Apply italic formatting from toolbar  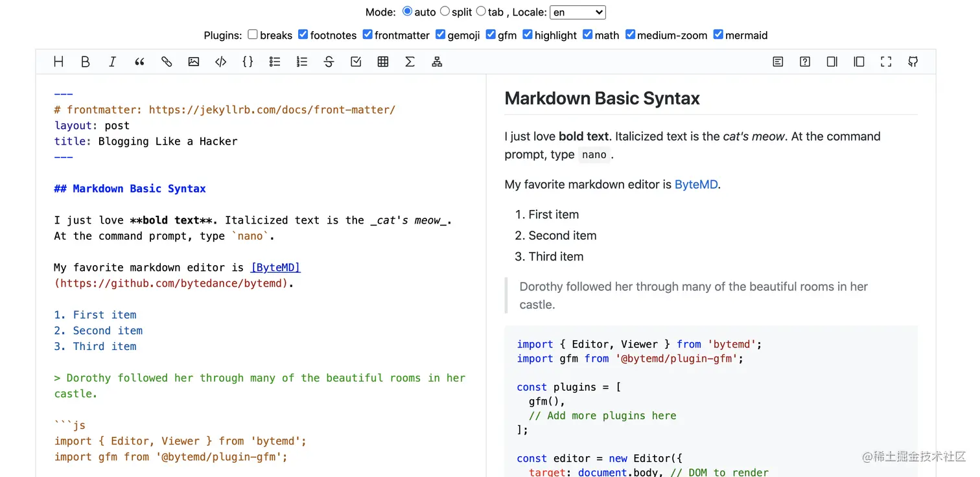click(112, 62)
